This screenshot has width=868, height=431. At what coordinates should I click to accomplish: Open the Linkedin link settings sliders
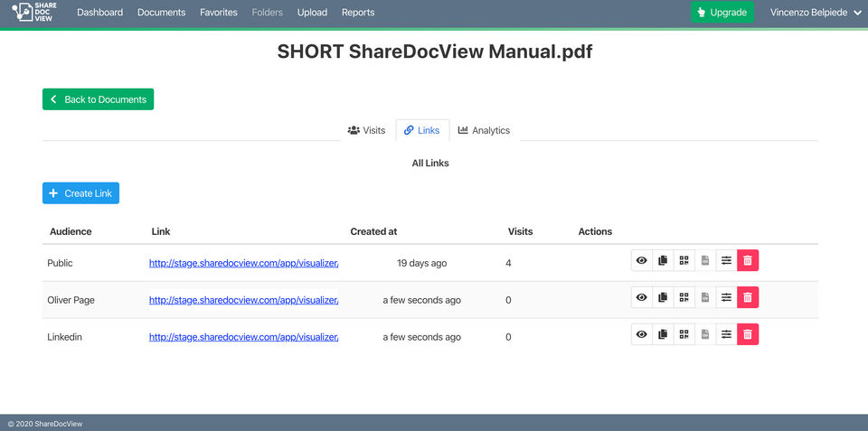[x=726, y=335]
